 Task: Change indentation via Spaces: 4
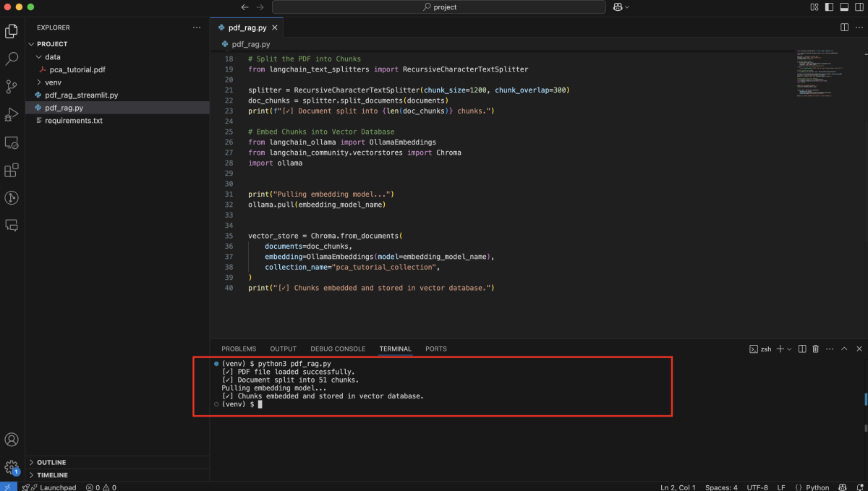coord(722,487)
